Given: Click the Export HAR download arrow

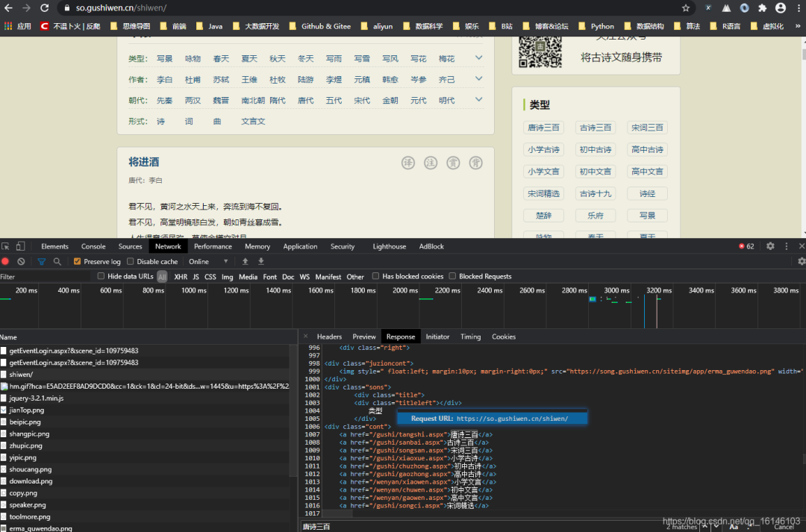Looking at the screenshot, I should pyautogui.click(x=261, y=262).
